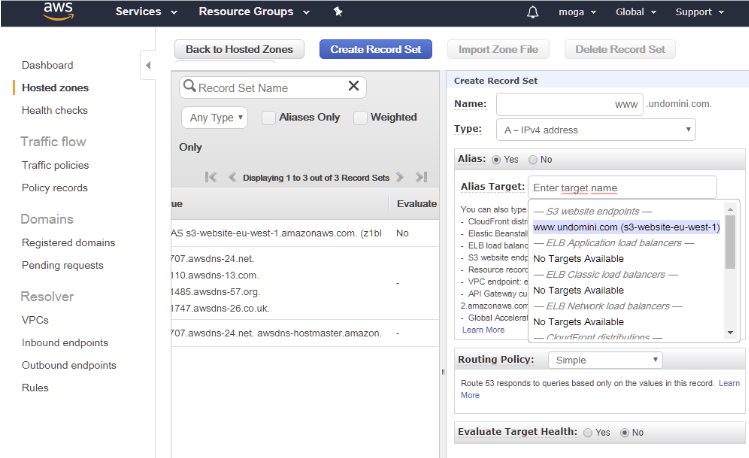749x458 pixels.
Task: Open Dashboard in the sidebar
Action: pyautogui.click(x=47, y=65)
